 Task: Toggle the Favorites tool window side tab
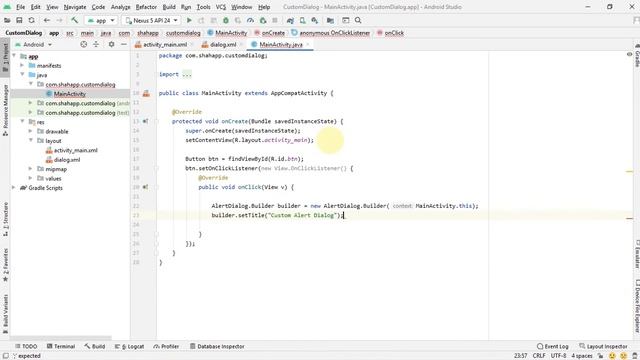click(5, 265)
